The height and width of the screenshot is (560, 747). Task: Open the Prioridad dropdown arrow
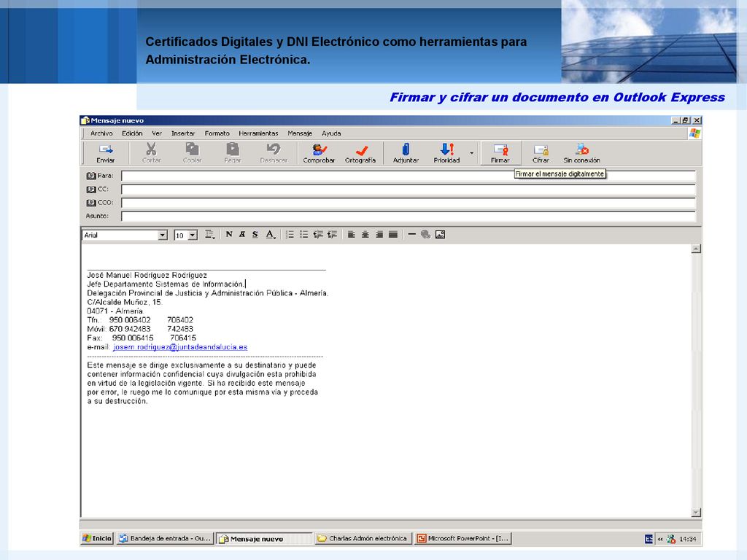coord(472,153)
